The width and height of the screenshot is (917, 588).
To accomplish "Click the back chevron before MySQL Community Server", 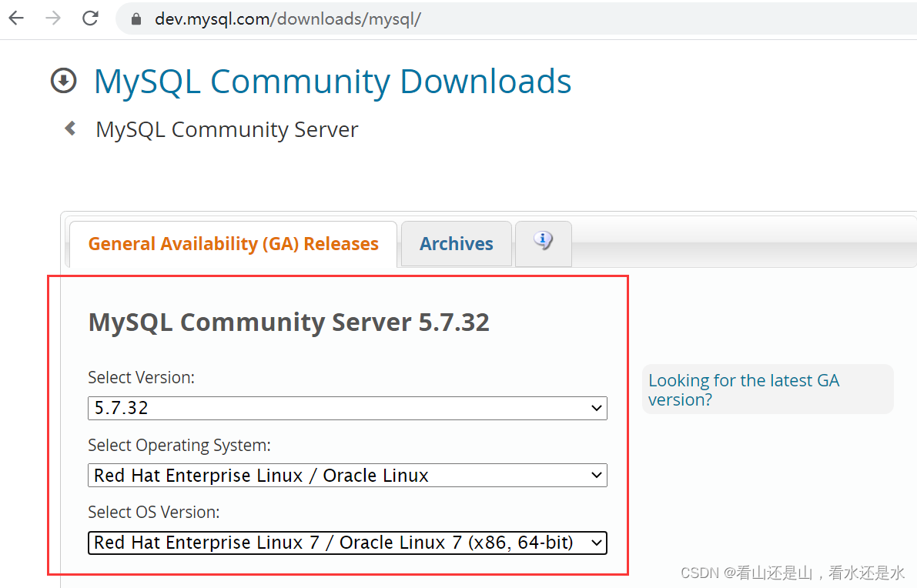I will [70, 128].
